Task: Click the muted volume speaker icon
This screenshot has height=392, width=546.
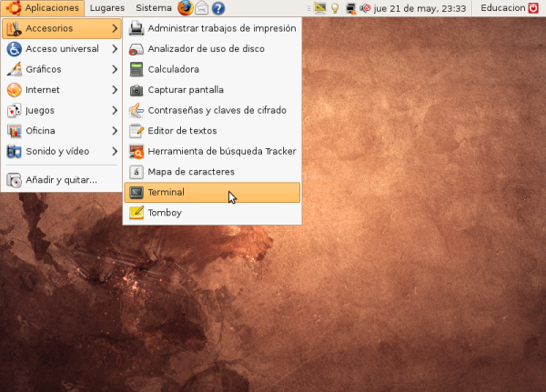Action: tap(365, 8)
